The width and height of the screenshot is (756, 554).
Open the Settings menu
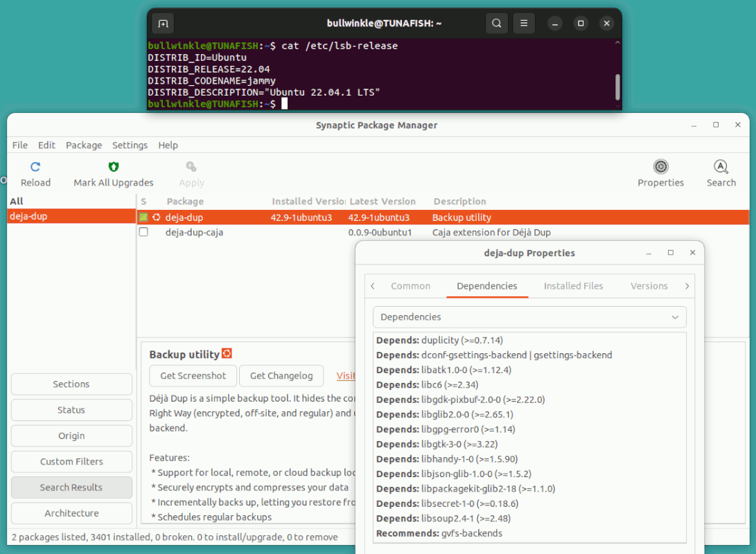click(130, 145)
